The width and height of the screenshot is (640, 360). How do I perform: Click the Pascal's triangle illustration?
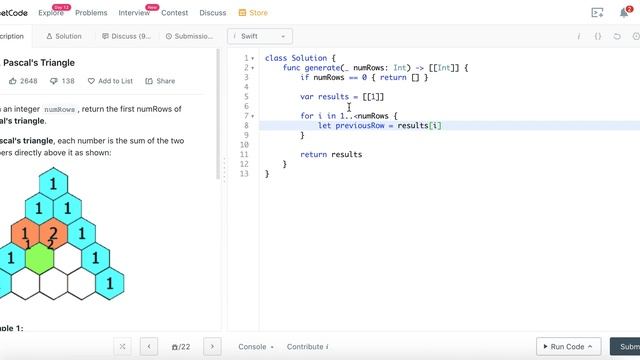point(61,234)
